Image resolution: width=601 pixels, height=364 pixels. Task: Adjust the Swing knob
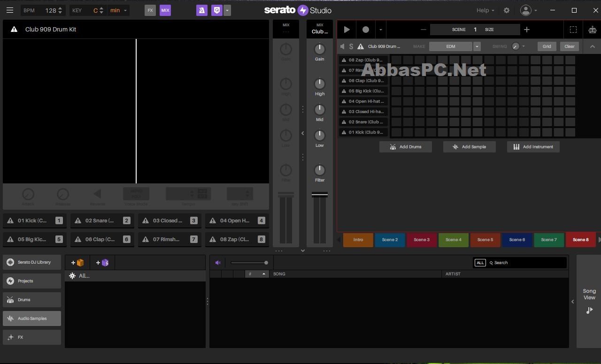click(516, 46)
